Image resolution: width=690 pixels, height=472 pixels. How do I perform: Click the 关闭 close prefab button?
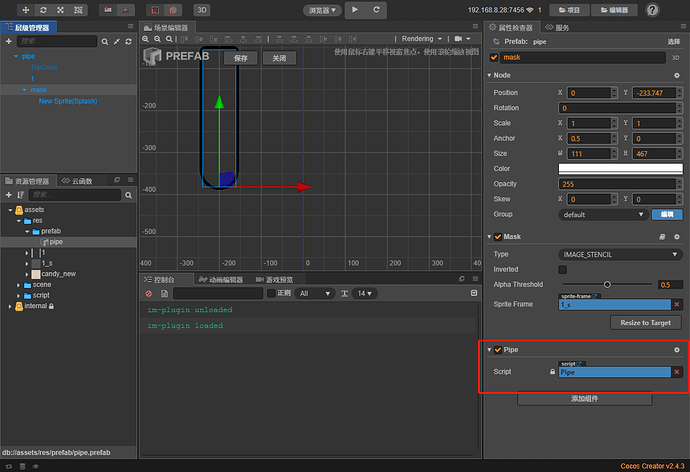(x=279, y=58)
